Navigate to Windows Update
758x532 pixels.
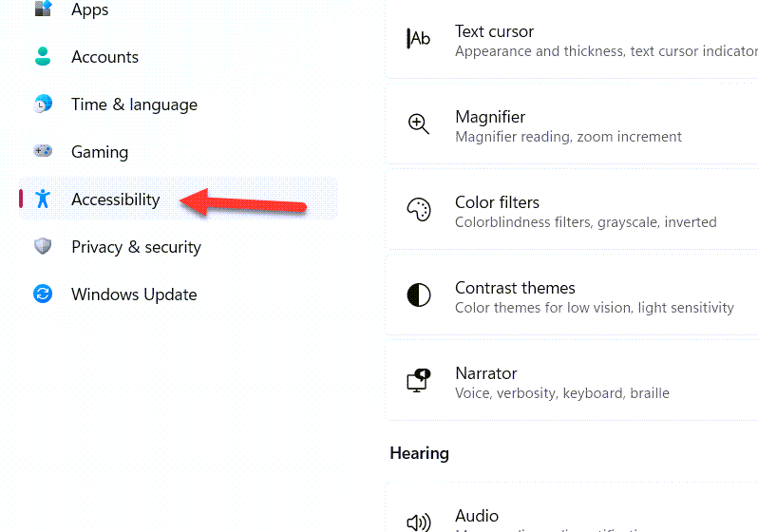(134, 294)
